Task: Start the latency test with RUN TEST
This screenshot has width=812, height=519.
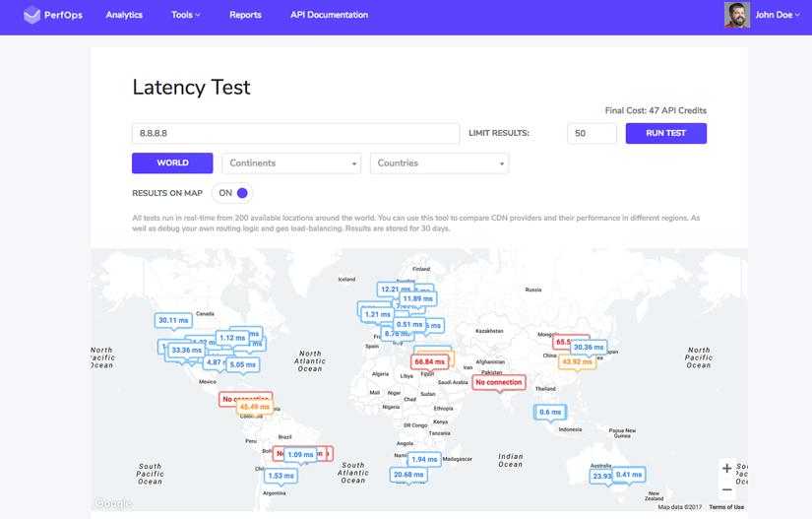Action: point(666,133)
